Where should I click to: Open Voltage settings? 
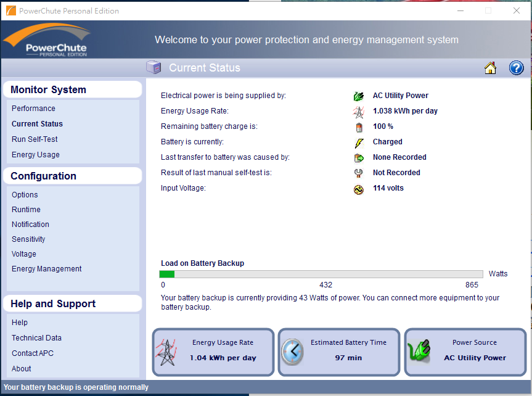click(x=24, y=254)
